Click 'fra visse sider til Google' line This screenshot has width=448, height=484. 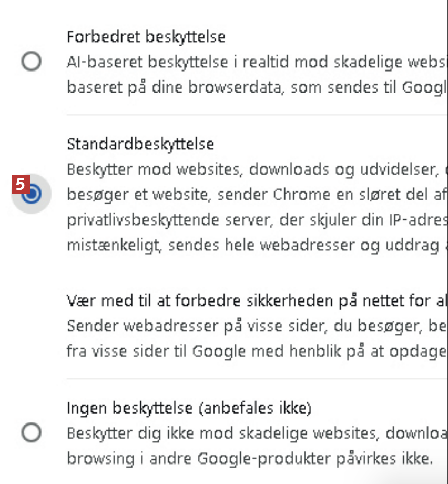pyautogui.click(x=252, y=351)
